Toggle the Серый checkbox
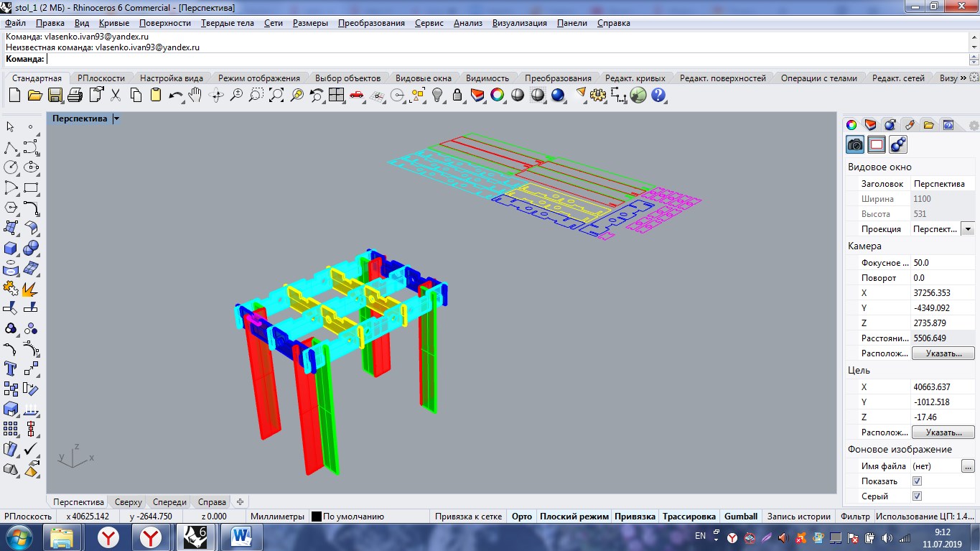The height and width of the screenshot is (551, 980). (x=917, y=496)
